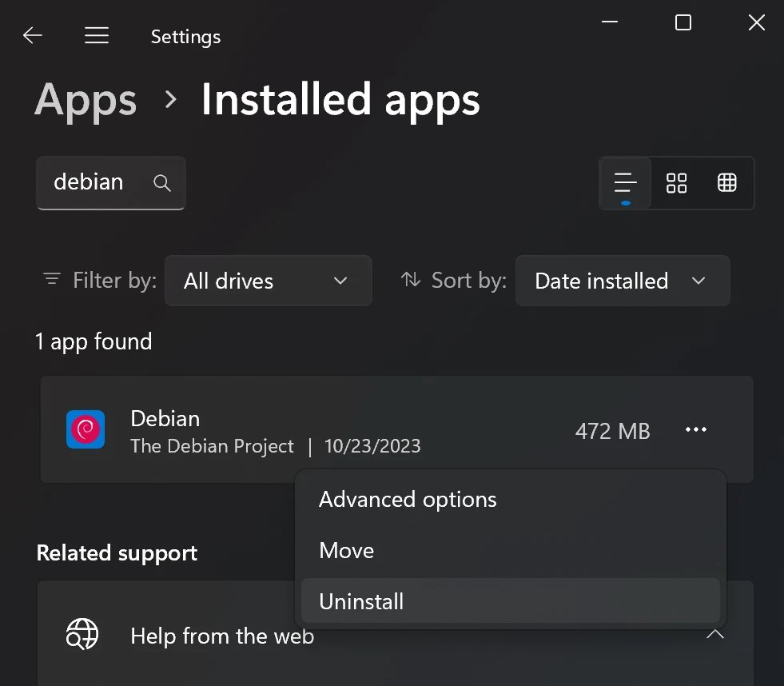The image size is (784, 686).
Task: Click the globe icon in Related support
Action: pyautogui.click(x=82, y=635)
